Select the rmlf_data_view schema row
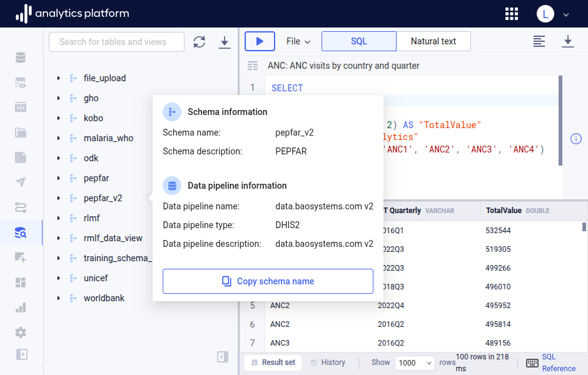The height and width of the screenshot is (375, 588). pos(113,238)
